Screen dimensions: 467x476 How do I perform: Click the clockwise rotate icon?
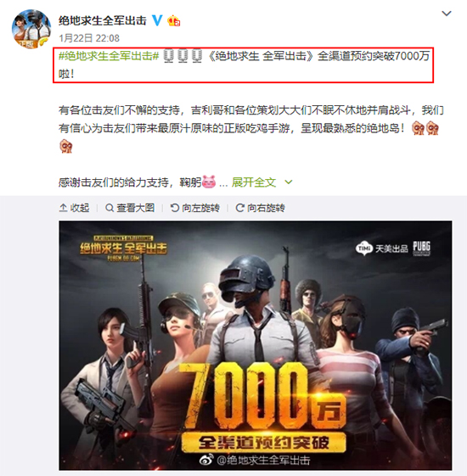pyautogui.click(x=240, y=208)
